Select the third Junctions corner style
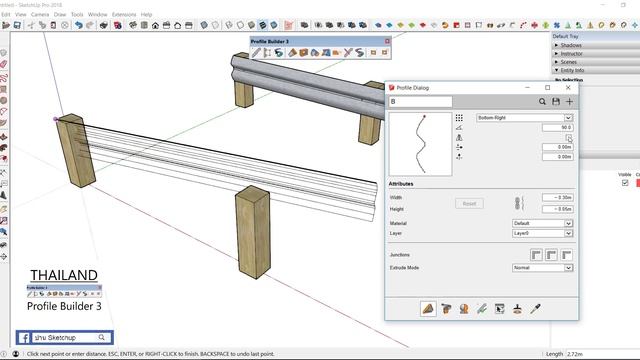640x360 pixels. click(566, 255)
